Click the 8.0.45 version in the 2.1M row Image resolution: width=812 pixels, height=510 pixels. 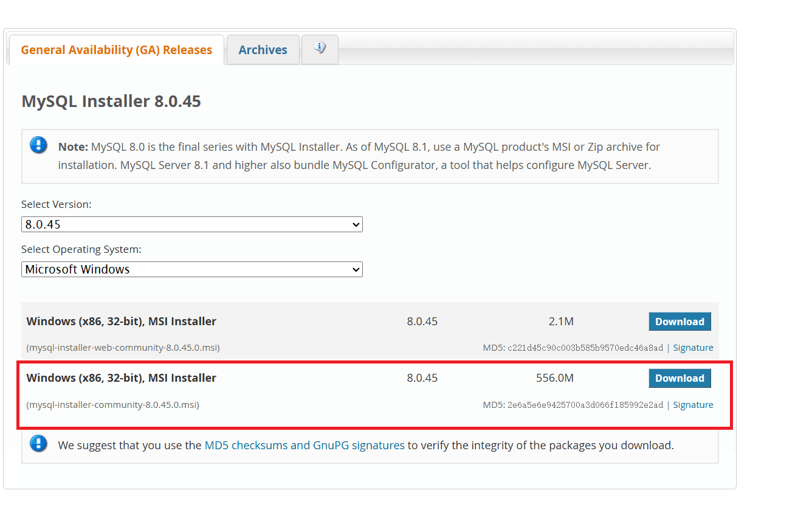[422, 322]
